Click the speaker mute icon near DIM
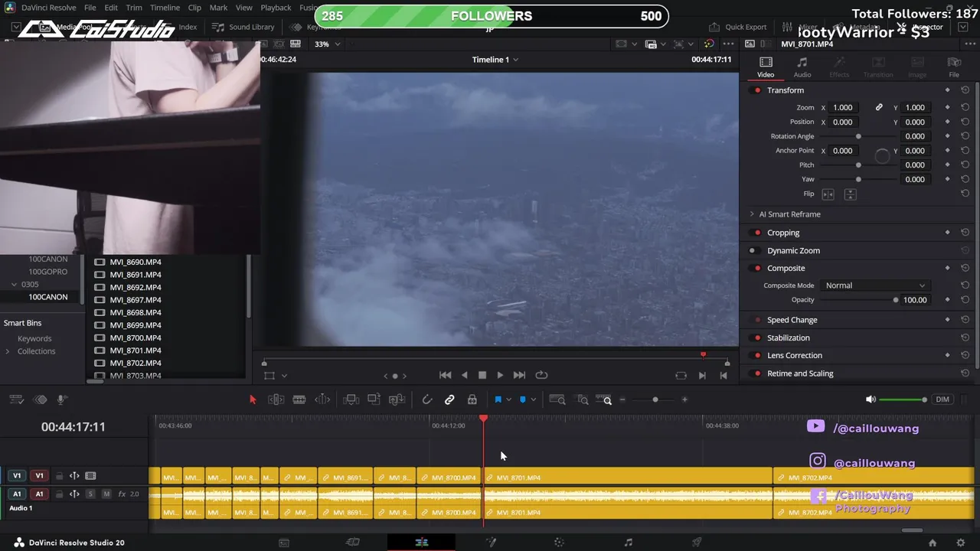The image size is (980, 551). coord(871,399)
